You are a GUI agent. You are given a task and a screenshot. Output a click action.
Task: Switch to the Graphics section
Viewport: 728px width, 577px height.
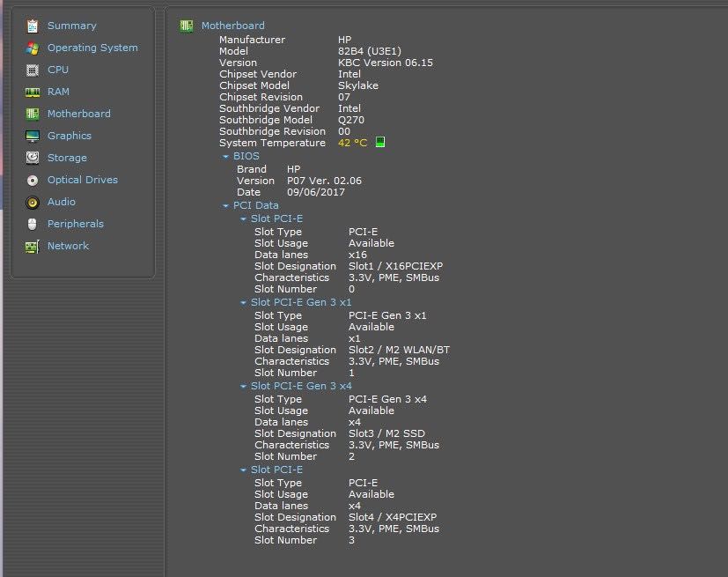coord(70,136)
